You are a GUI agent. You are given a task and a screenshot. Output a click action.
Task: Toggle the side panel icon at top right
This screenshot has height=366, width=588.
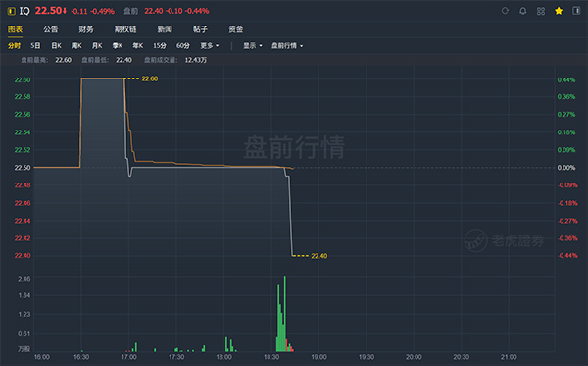pos(576,11)
